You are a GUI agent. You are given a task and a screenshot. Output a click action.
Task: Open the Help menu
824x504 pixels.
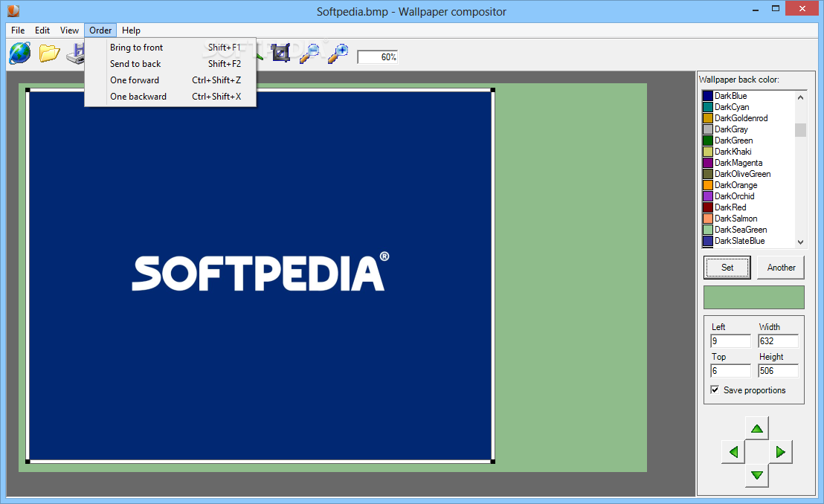coord(132,30)
